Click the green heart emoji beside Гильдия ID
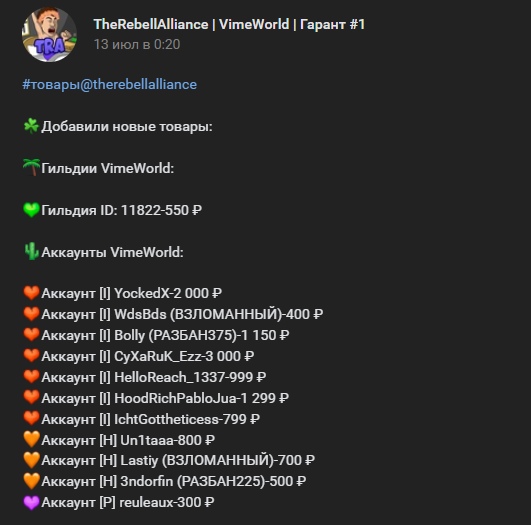Image resolution: width=531 pixels, height=525 pixels. click(x=31, y=210)
